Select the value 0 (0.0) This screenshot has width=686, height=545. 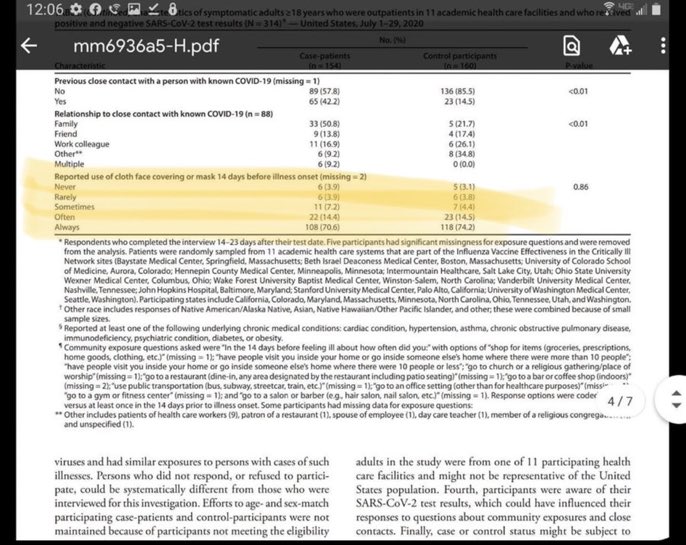[x=464, y=164]
